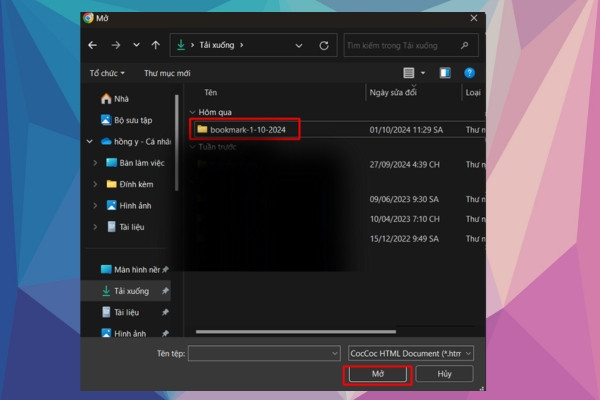
Task: Open Bộ sưu tập in the sidebar
Action: click(126, 120)
